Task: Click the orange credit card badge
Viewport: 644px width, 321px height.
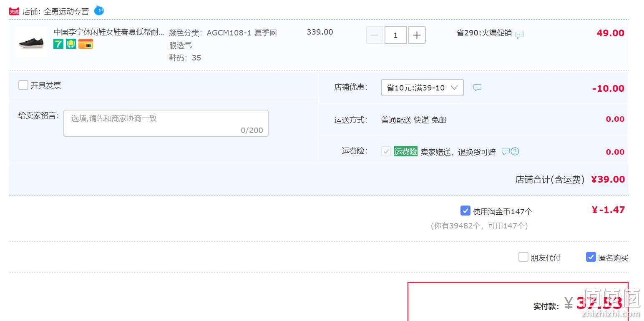Action: (x=86, y=44)
